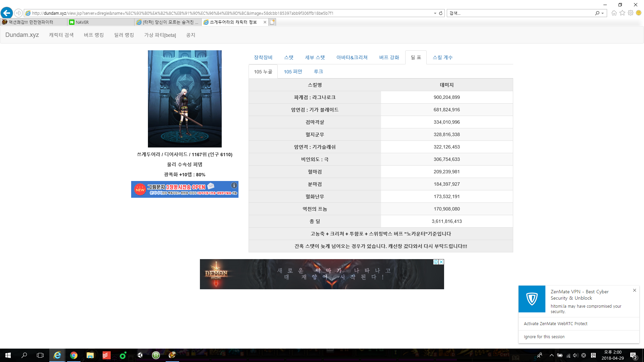Select the 루크 sub-tab
Screen dimensions: 644x362
[x=318, y=71]
